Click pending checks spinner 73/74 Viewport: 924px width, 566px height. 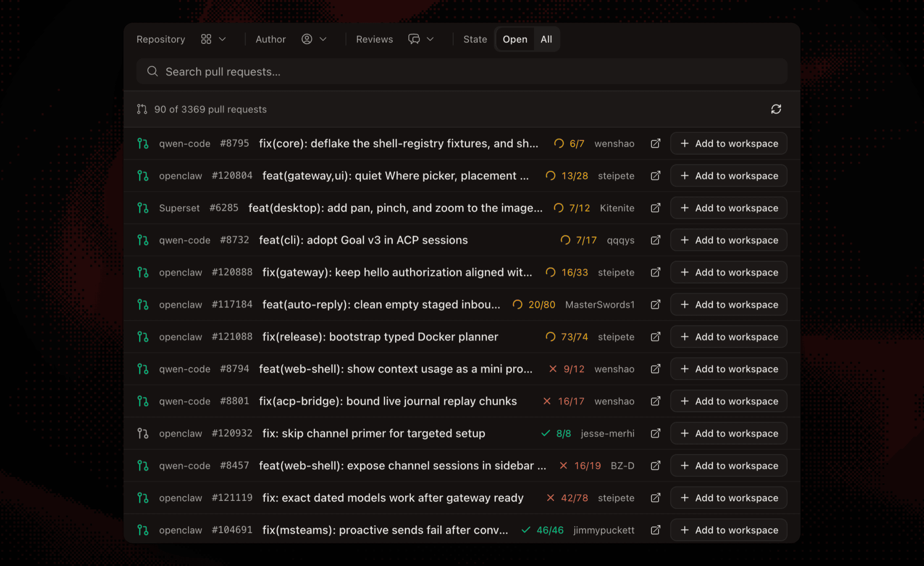(550, 337)
